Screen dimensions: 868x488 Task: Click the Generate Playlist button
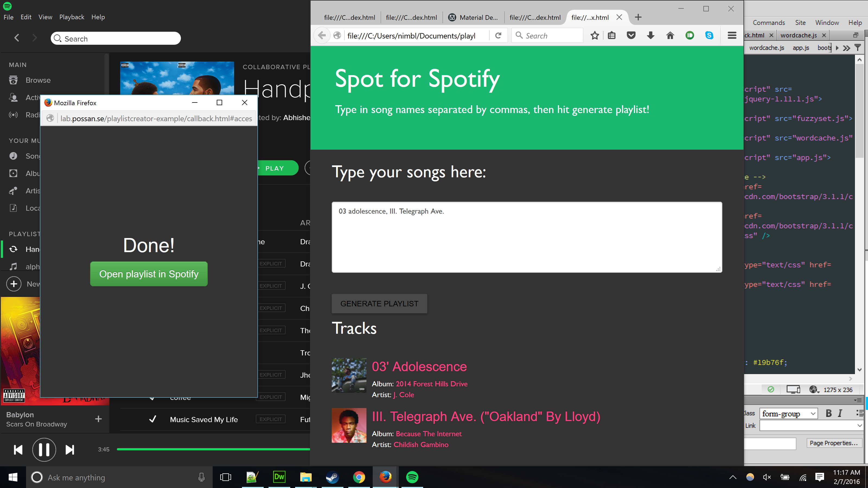(379, 303)
